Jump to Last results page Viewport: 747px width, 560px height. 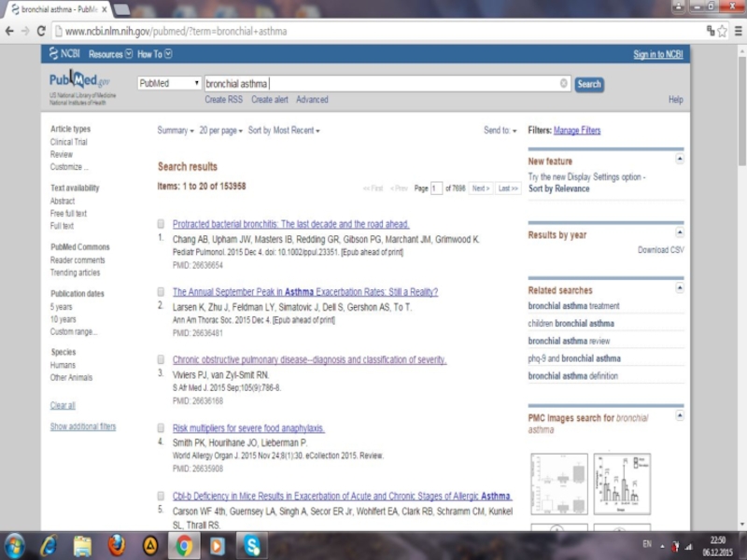(508, 189)
